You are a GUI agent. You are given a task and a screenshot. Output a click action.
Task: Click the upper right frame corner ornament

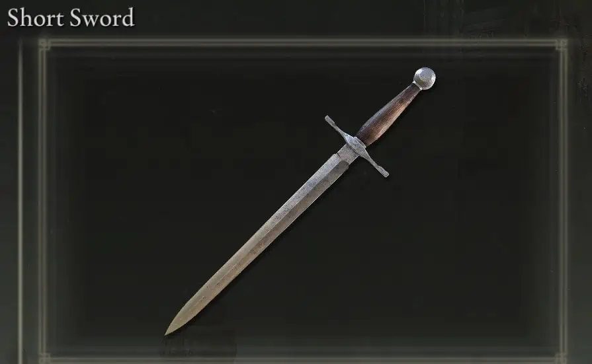coord(561,44)
